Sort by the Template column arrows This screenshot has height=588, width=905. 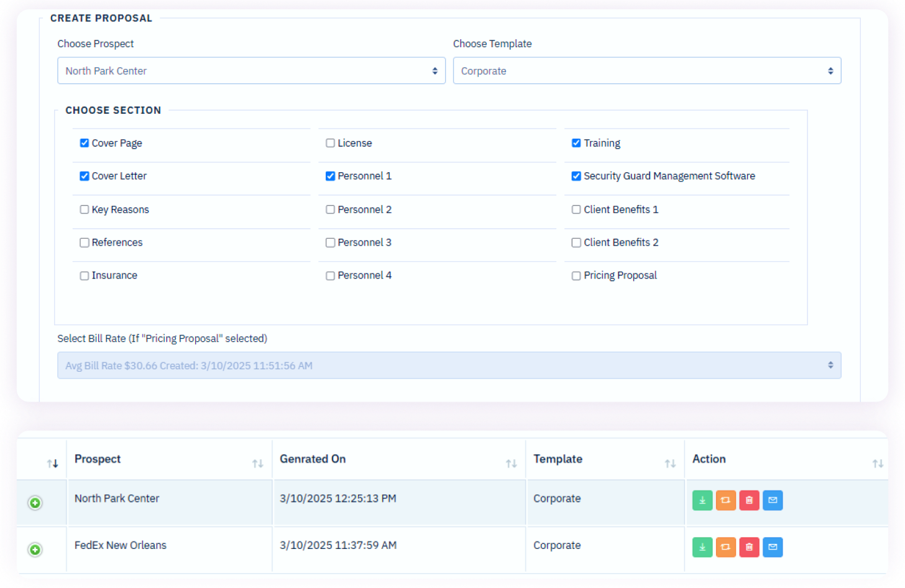pos(669,464)
